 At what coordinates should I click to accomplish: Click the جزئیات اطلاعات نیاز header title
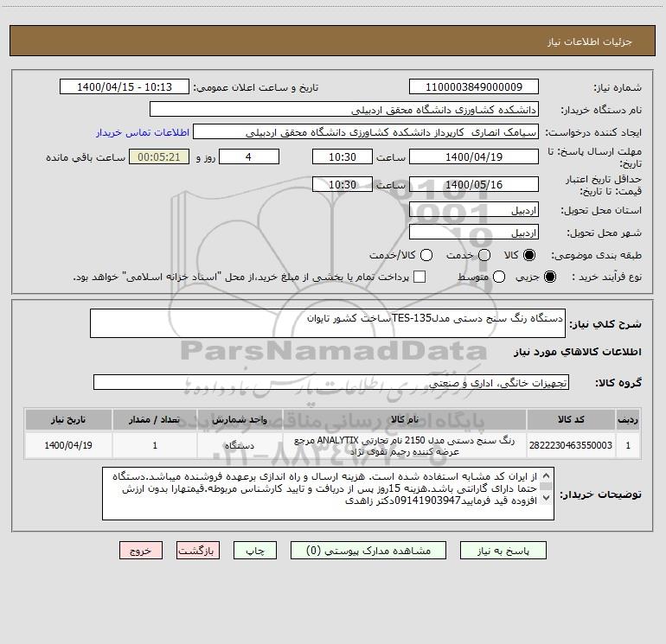(590, 41)
